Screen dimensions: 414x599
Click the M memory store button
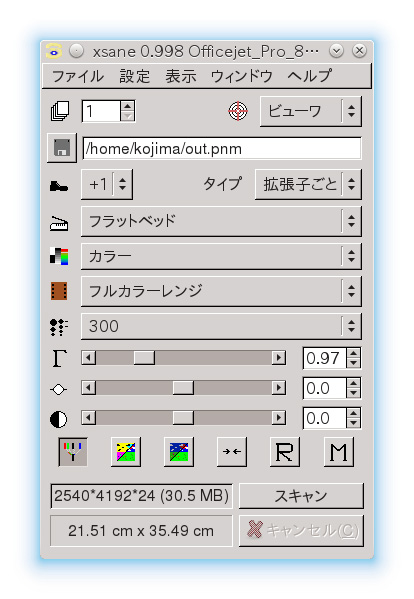[339, 452]
